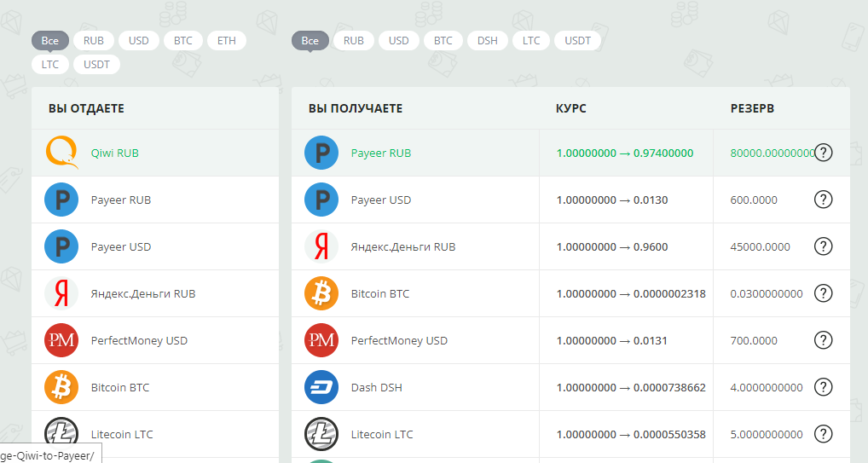Choose PerfectMoney USD label in give list
868x463 pixels.
139,340
